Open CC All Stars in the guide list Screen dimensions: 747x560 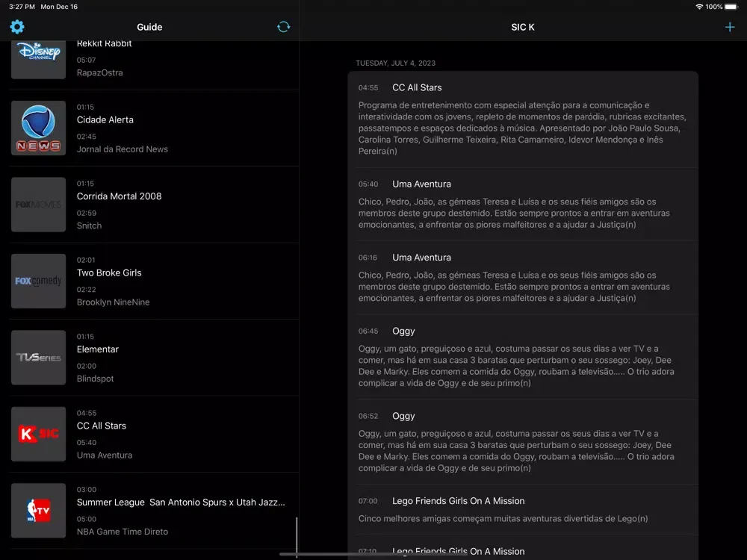[102, 426]
